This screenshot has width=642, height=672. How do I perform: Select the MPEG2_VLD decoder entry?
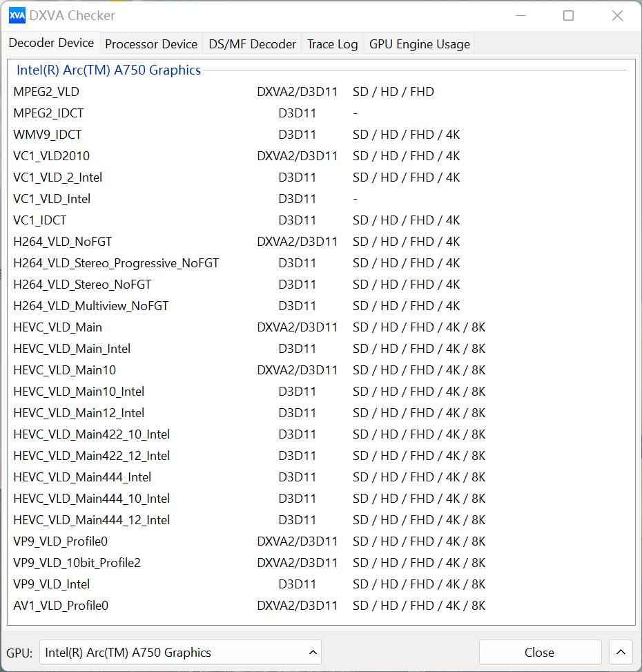coord(46,91)
